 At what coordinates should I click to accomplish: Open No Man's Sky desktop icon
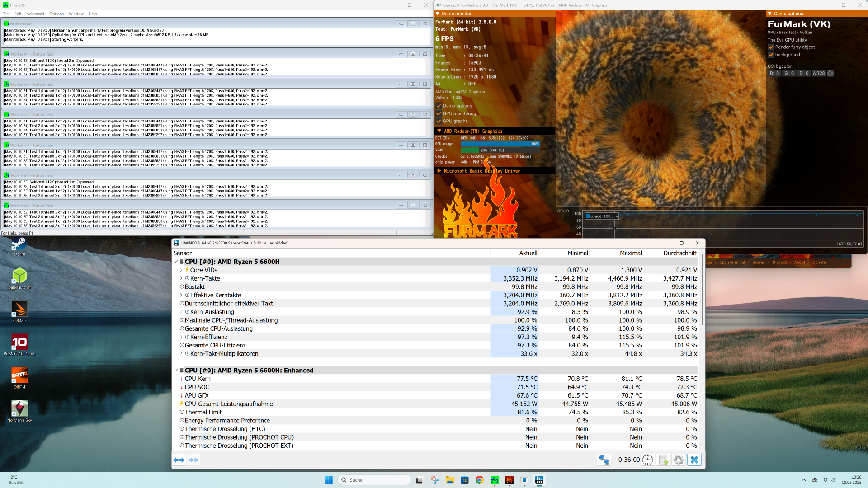point(19,411)
